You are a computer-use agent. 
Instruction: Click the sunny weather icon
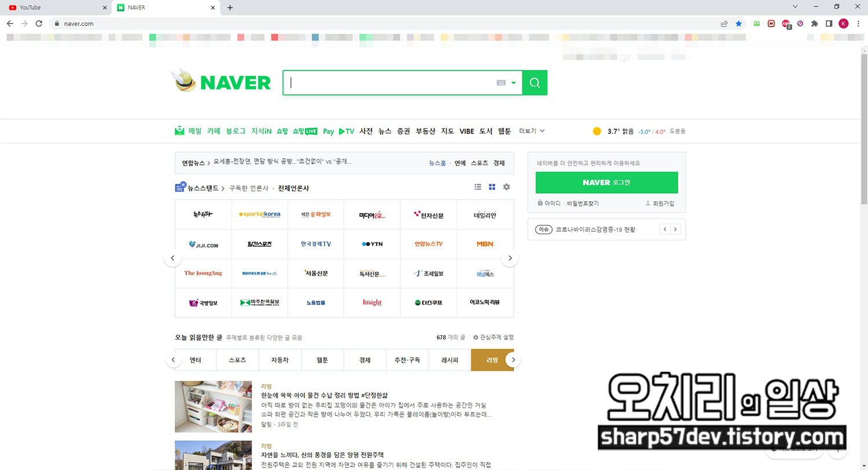click(x=597, y=131)
